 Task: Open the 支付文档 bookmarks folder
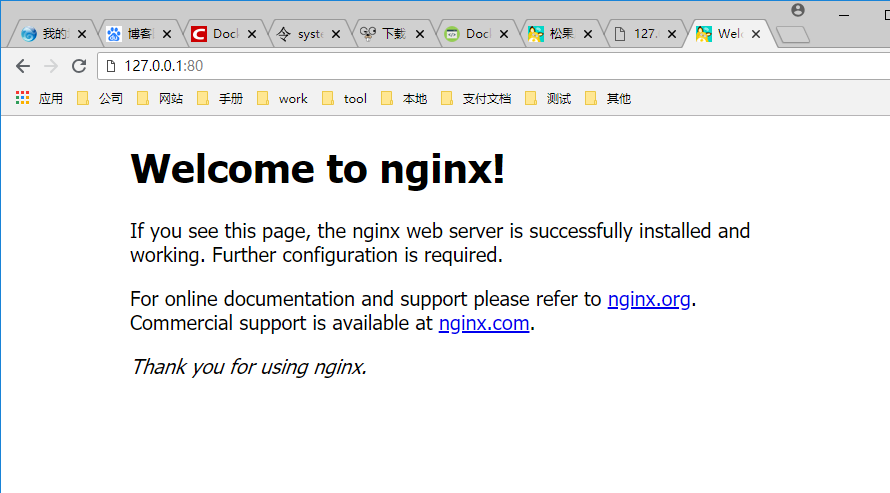point(476,99)
